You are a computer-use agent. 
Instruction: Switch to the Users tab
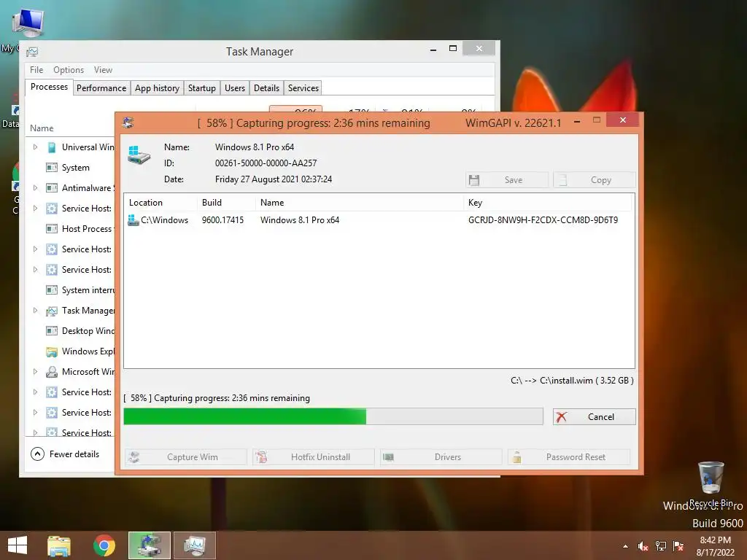click(x=234, y=88)
